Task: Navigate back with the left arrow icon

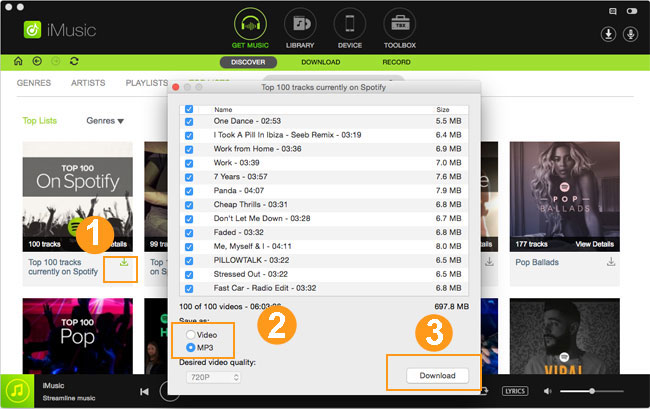Action: (37, 61)
